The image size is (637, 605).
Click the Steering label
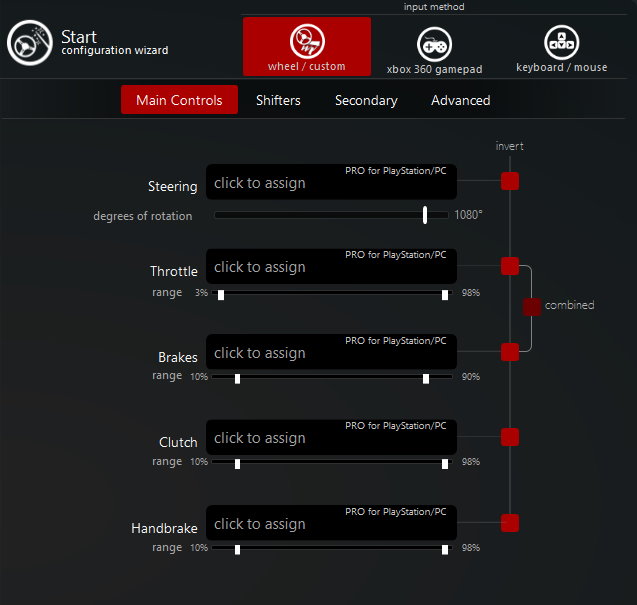click(x=173, y=186)
